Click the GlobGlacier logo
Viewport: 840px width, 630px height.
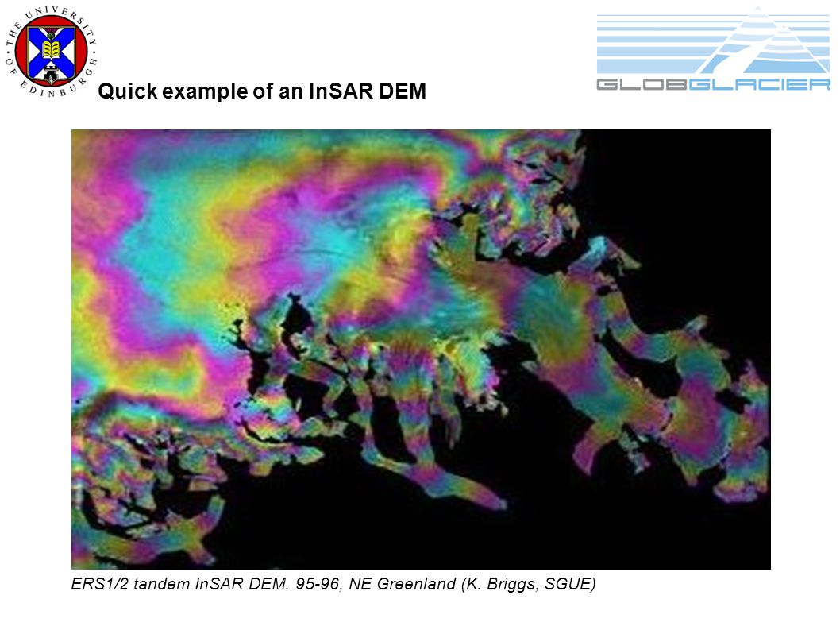coord(713,49)
